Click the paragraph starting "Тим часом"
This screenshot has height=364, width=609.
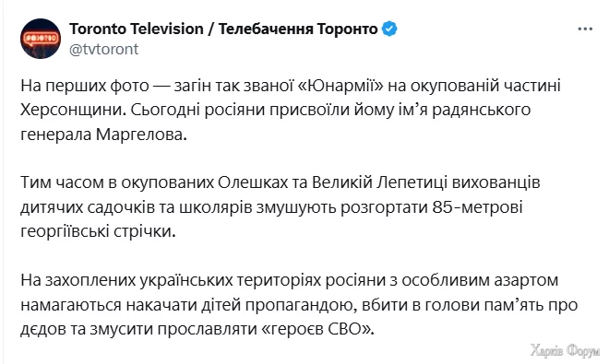(x=281, y=207)
